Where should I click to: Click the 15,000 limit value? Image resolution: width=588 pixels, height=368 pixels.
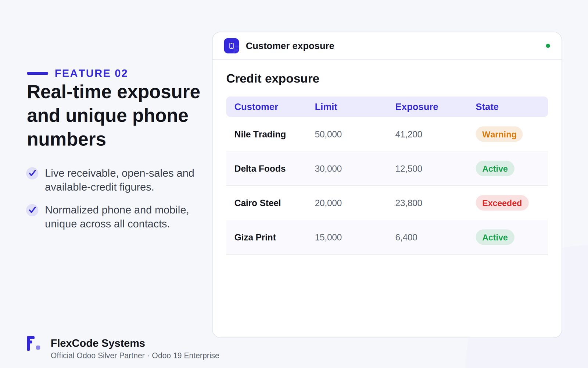click(328, 237)
